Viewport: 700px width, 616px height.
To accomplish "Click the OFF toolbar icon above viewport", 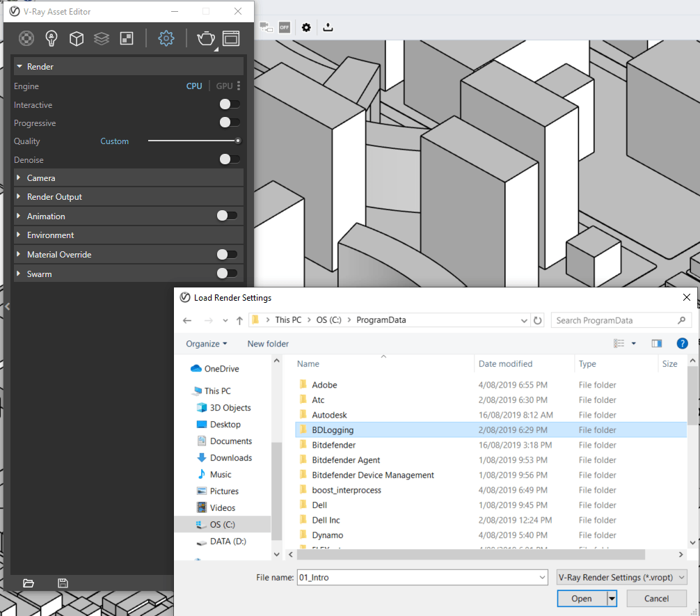I will [x=285, y=27].
